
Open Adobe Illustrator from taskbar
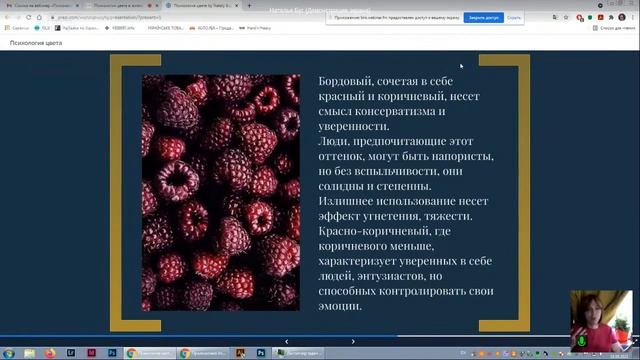(240, 353)
